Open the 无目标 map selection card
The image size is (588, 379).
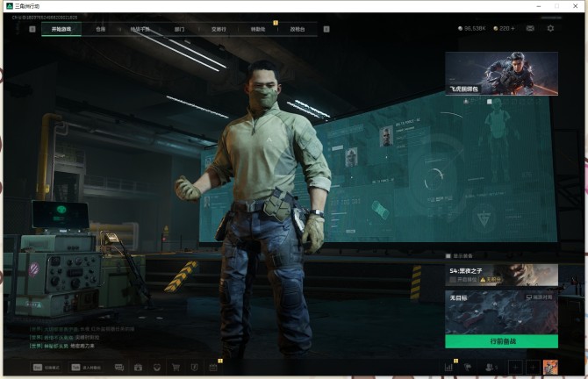[501, 312]
